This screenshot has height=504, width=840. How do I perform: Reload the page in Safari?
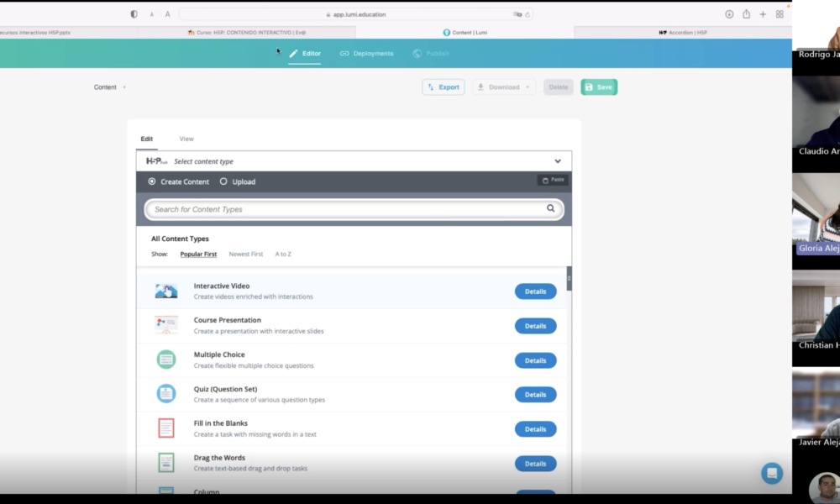pyautogui.click(x=528, y=14)
